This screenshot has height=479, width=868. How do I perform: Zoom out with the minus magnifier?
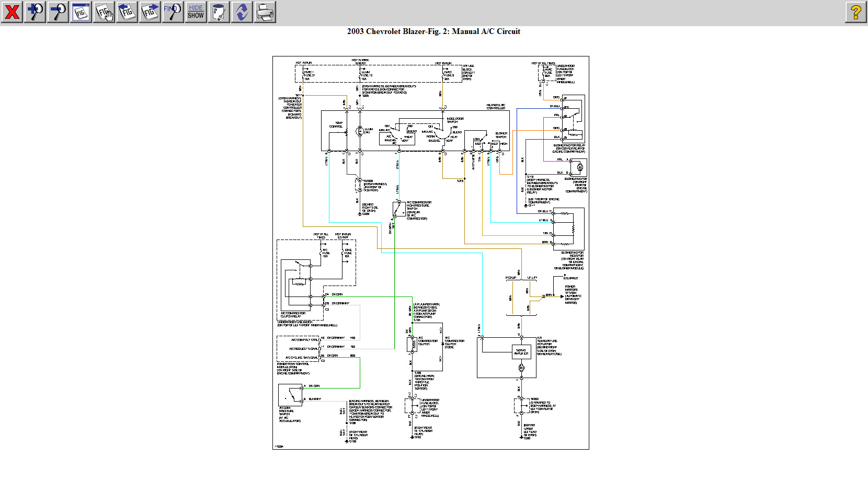[x=58, y=12]
